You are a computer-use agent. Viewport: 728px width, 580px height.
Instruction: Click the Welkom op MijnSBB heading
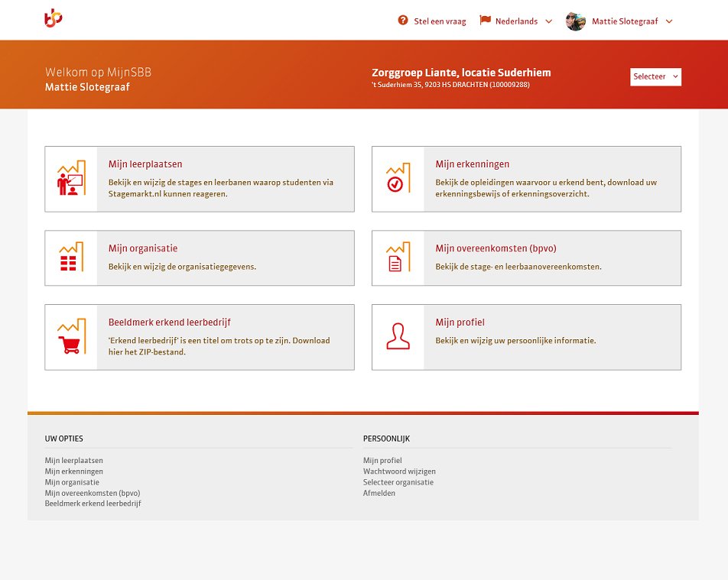(x=98, y=73)
